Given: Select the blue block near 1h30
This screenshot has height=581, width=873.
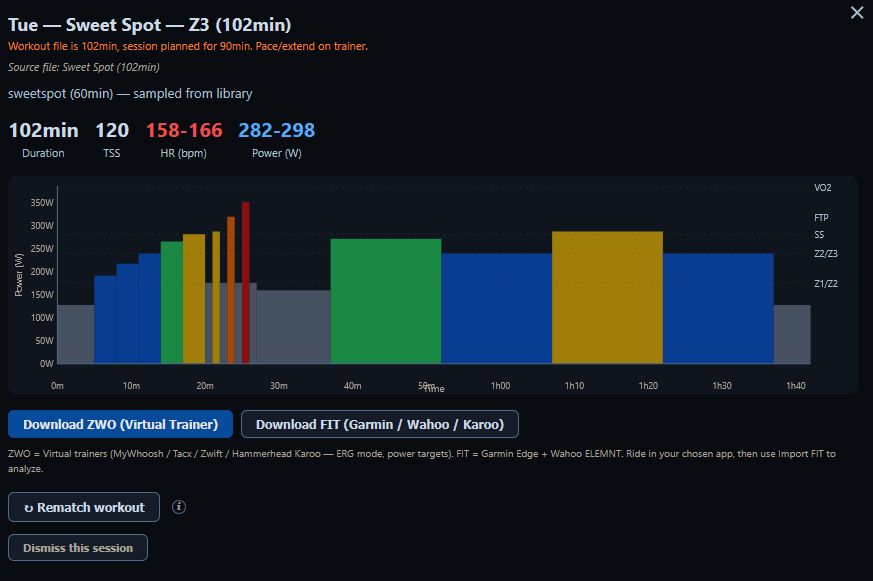Looking at the screenshot, I should [x=718, y=308].
